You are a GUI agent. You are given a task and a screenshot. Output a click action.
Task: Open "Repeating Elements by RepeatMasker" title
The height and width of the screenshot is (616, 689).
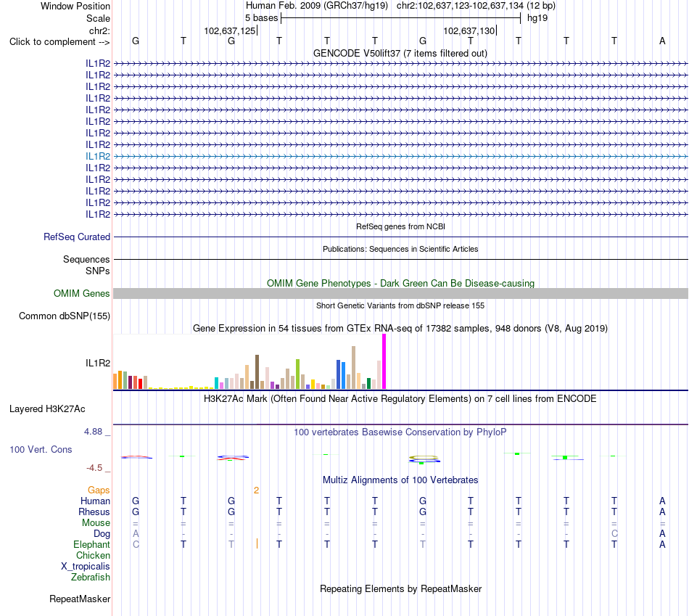(400, 589)
